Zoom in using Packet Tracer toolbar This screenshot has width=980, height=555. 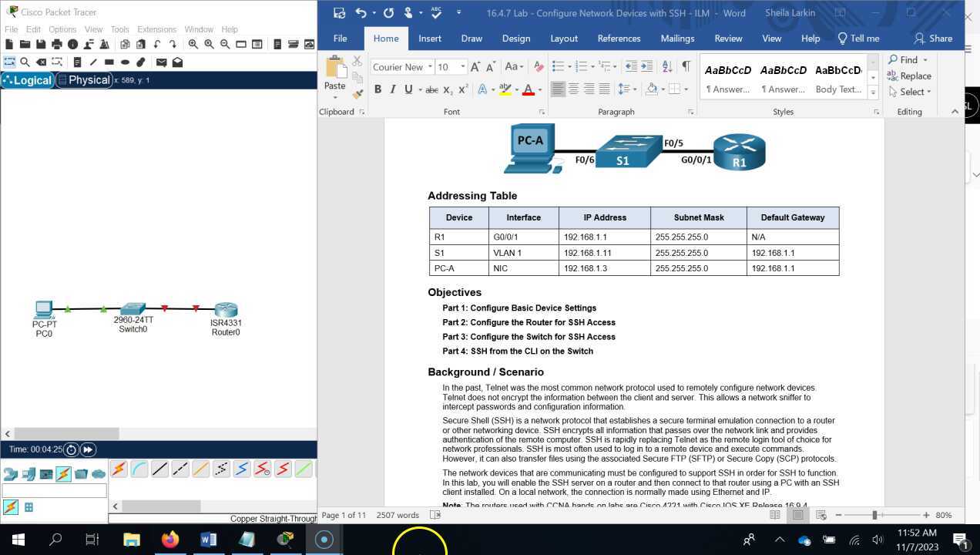193,44
